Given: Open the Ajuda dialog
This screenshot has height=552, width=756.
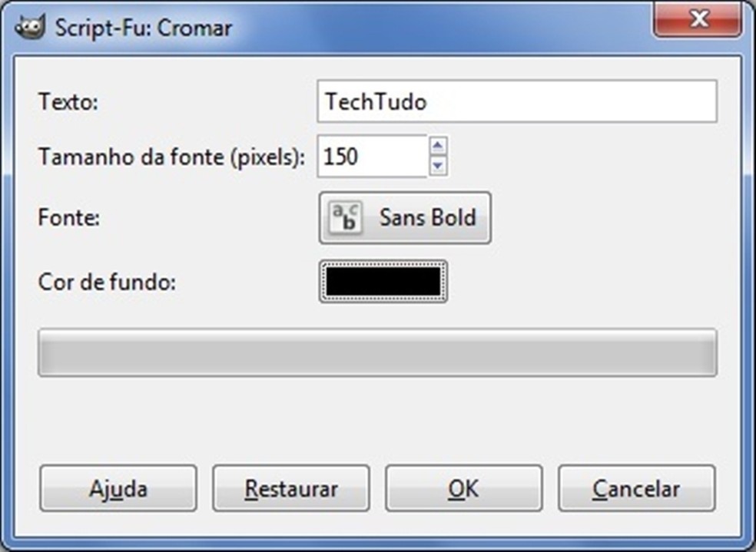Looking at the screenshot, I should click(x=117, y=488).
